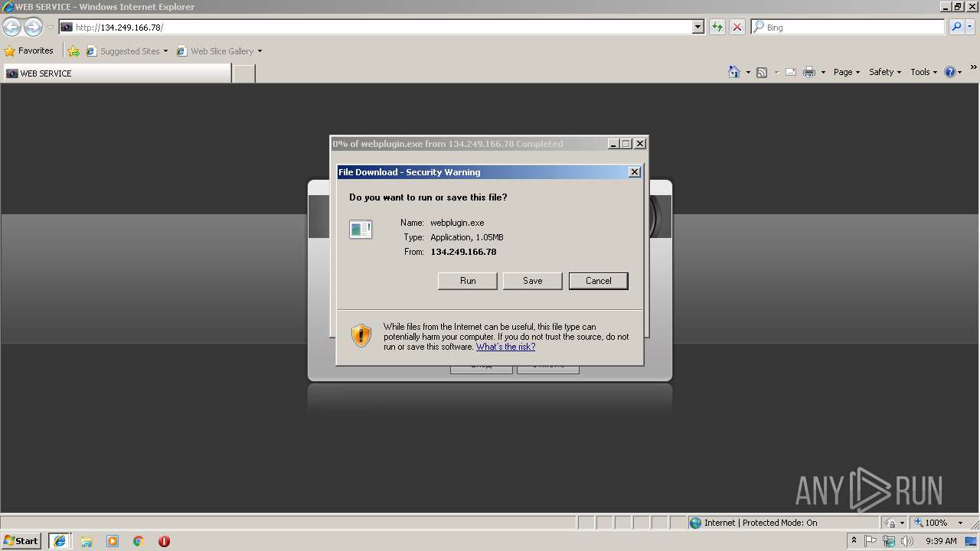Expand the address bar history dropdown
This screenshot has height=551, width=980.
point(697,27)
